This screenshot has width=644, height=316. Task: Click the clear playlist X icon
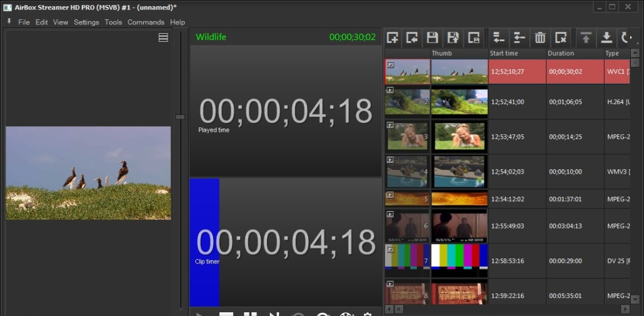click(561, 37)
